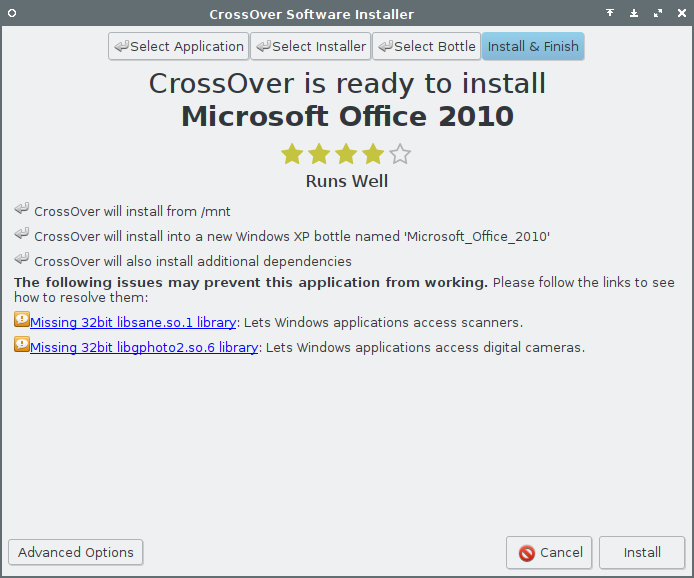Viewport: 694px width, 578px height.
Task: Open the Select Installer step
Action: pyautogui.click(x=311, y=46)
